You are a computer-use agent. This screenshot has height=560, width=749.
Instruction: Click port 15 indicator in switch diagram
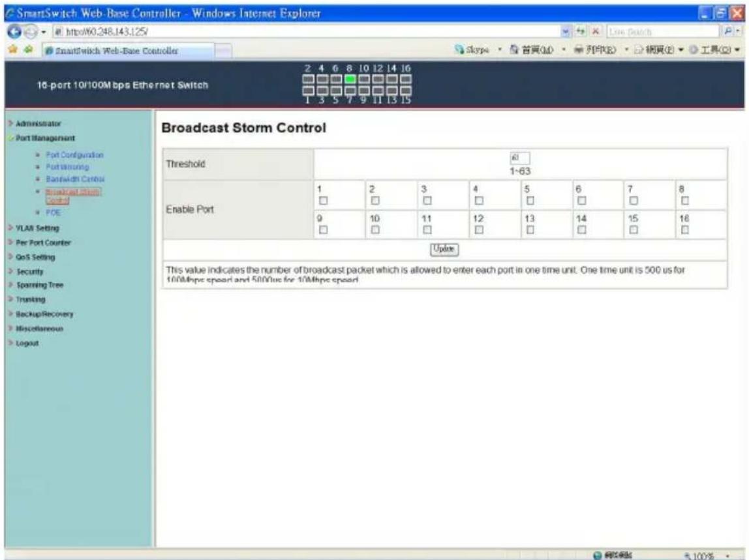click(x=406, y=90)
